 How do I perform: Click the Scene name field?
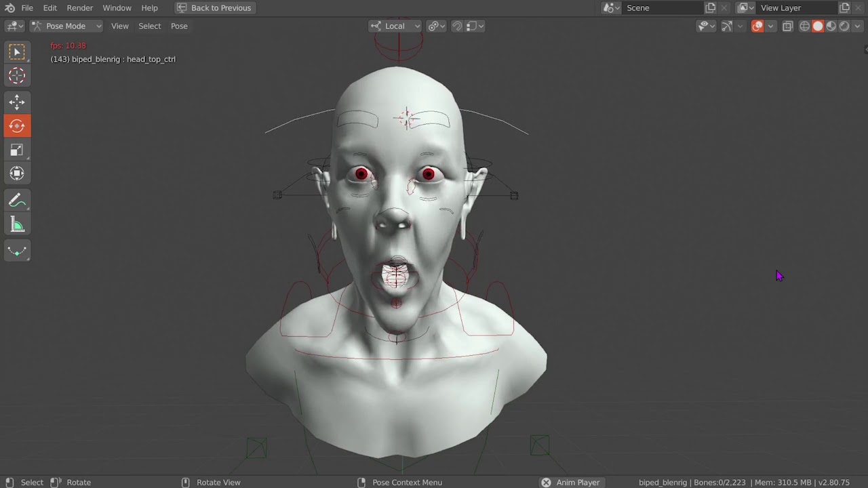click(x=663, y=8)
